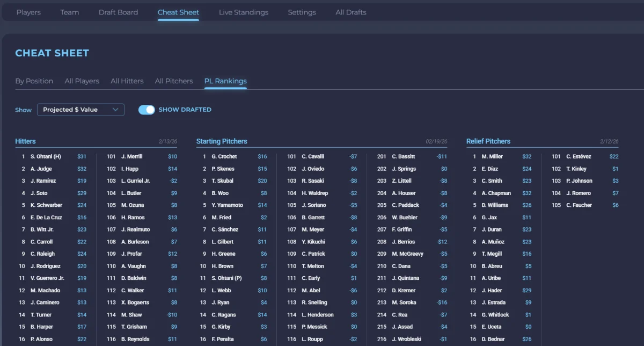Open the Settings tab

click(x=302, y=12)
